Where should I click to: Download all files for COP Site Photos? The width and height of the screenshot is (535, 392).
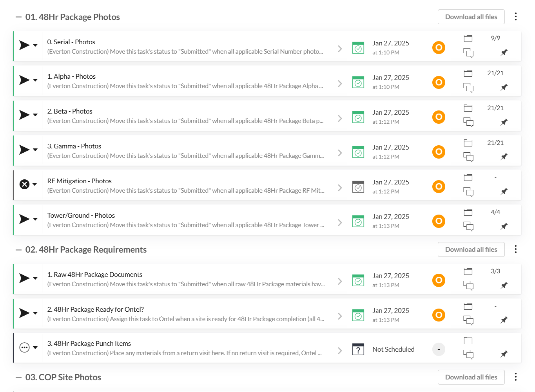(471, 377)
